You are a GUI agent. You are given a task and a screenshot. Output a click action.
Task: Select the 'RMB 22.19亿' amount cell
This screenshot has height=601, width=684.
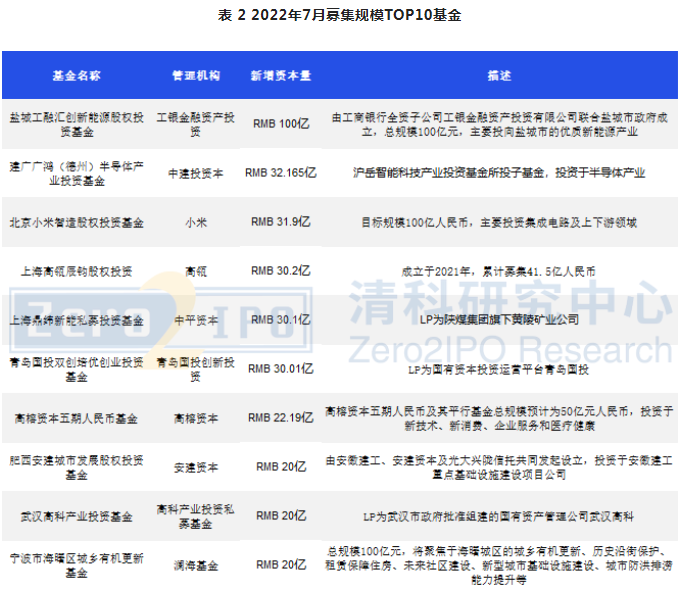280,418
